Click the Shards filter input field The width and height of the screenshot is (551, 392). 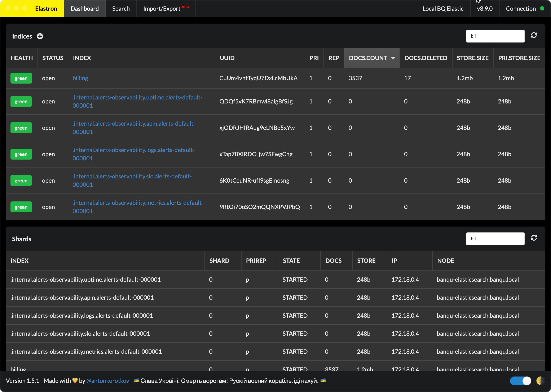(495, 239)
